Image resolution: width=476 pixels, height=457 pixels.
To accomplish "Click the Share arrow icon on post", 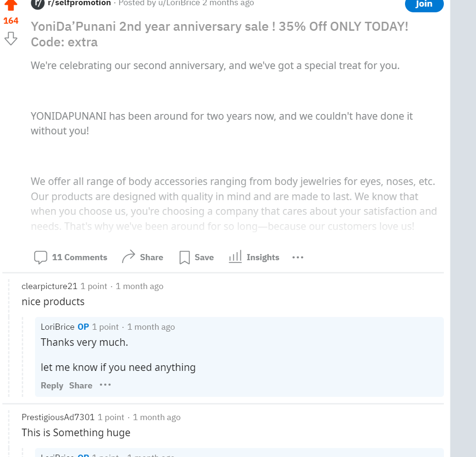I will pyautogui.click(x=129, y=257).
